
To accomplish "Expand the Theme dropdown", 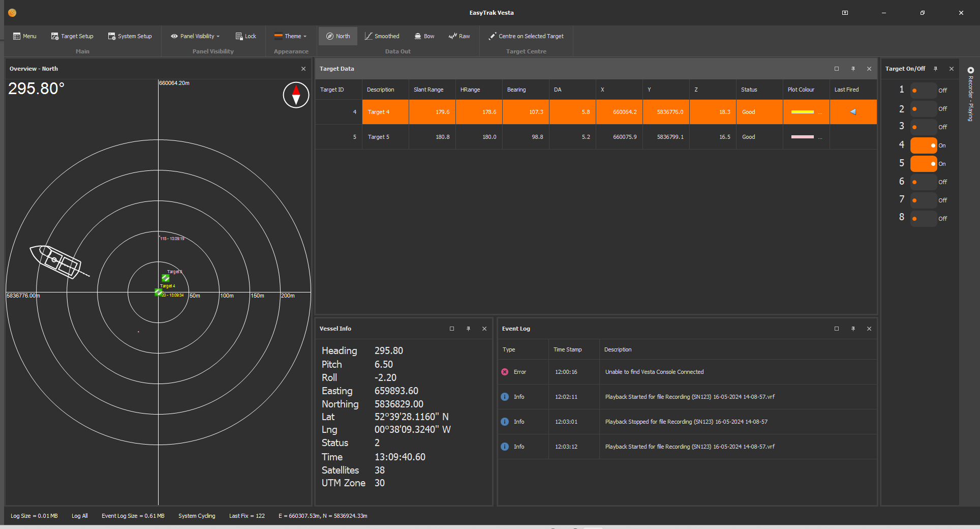I will (291, 36).
